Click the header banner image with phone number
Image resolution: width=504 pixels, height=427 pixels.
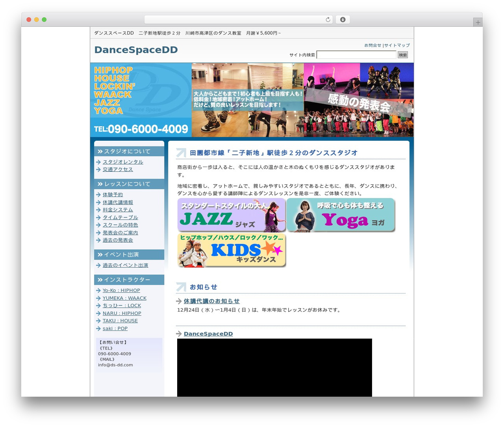(x=252, y=100)
